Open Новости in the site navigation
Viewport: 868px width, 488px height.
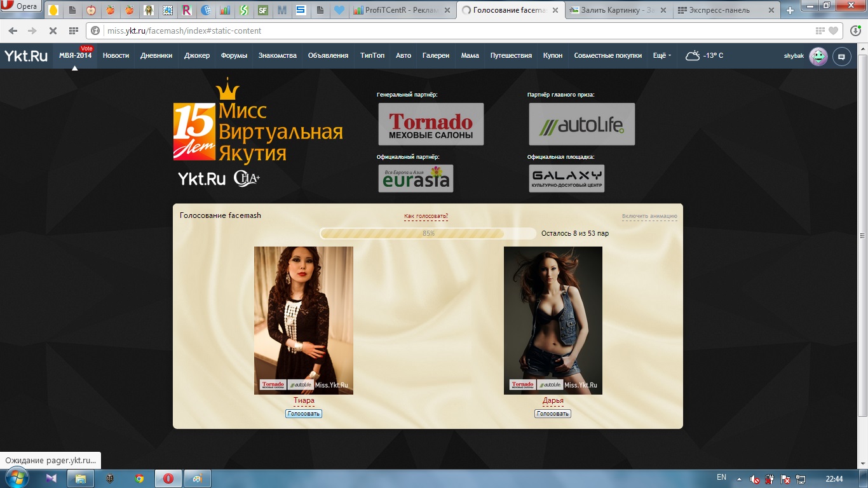pos(116,56)
